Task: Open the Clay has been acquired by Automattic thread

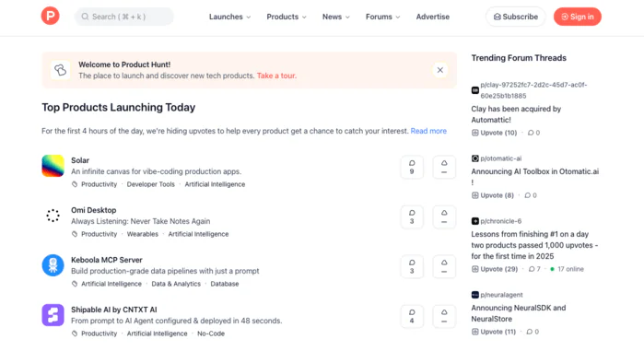Action: click(516, 114)
